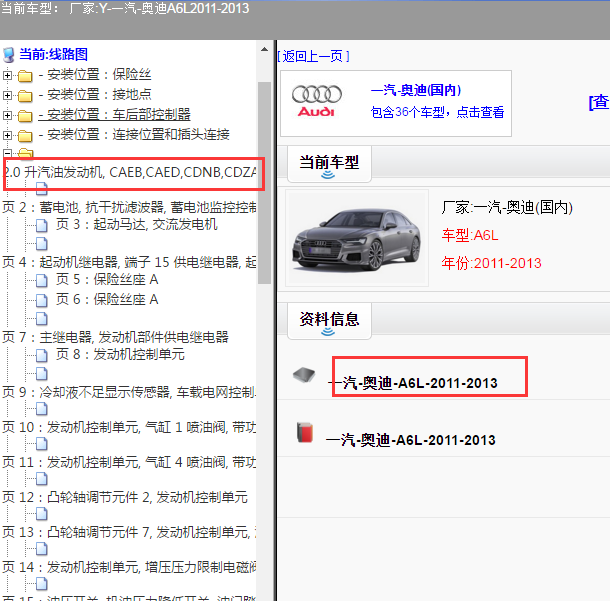Click the page icon beside 页 5

42,280
